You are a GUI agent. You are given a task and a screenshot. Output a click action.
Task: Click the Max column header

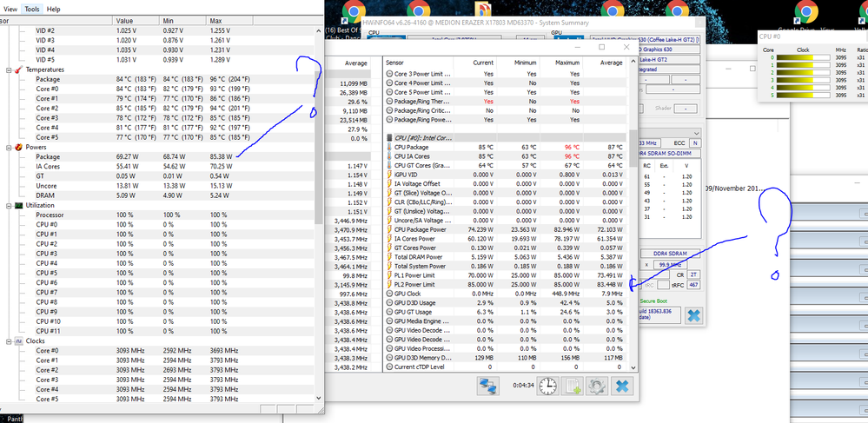click(x=215, y=20)
